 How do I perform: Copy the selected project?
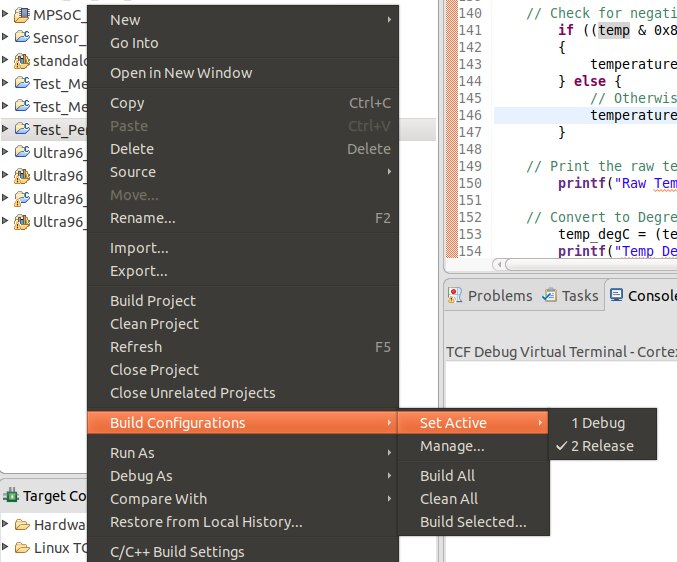click(243, 103)
